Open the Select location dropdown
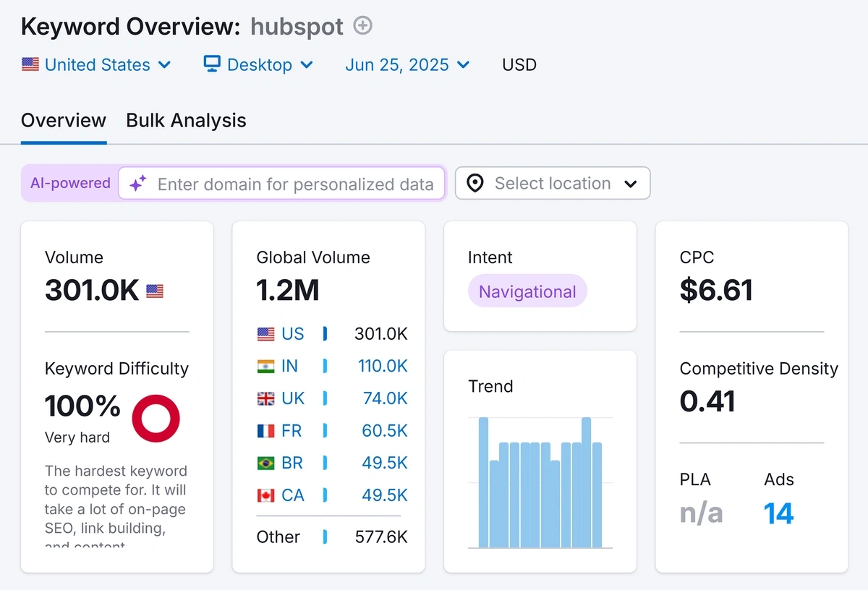This screenshot has height=590, width=868. [553, 183]
